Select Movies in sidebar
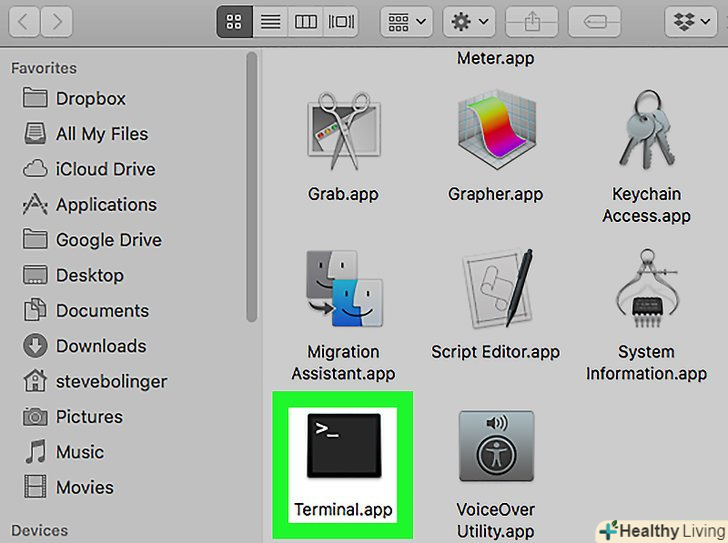 coord(68,487)
